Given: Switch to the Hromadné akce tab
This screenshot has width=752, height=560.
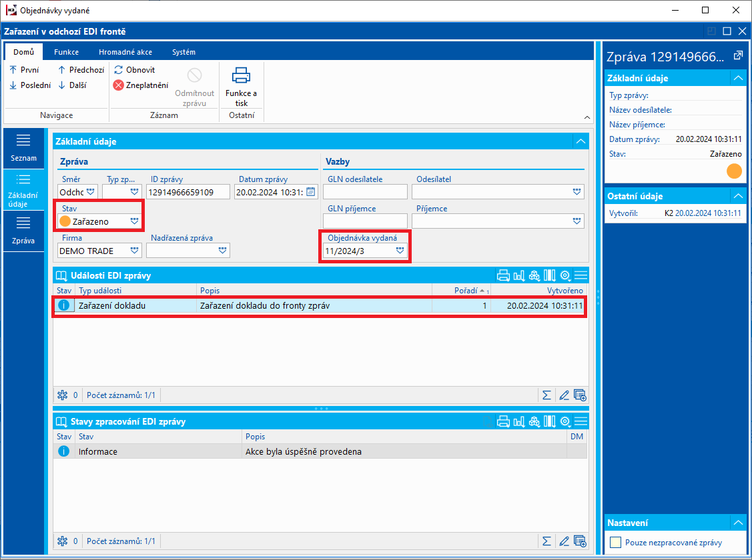Looking at the screenshot, I should 125,52.
